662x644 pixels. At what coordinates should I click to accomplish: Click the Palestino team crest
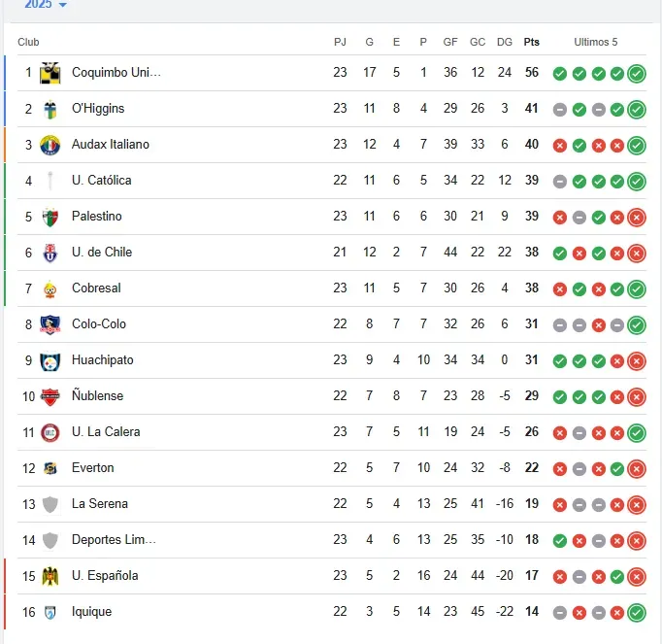(x=50, y=217)
